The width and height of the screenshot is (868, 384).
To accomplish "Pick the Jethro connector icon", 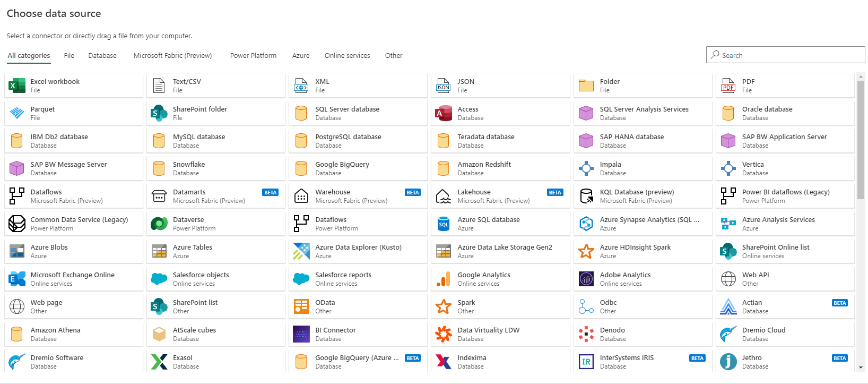I will (x=728, y=362).
